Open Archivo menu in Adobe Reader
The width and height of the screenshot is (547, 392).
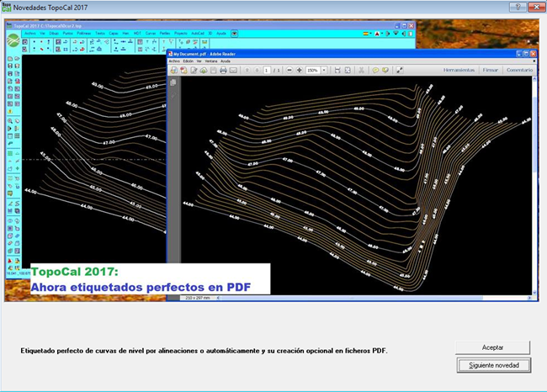click(x=174, y=61)
